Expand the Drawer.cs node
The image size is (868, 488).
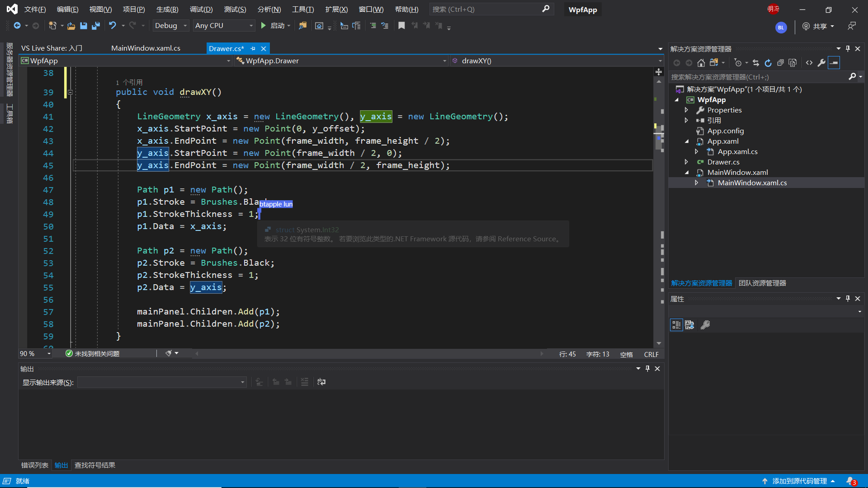click(686, 162)
